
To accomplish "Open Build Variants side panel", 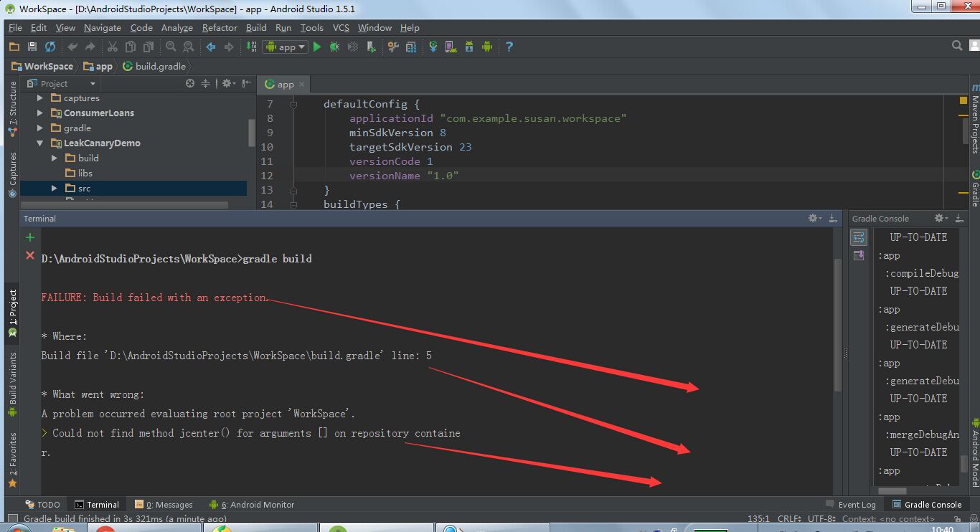I will 12,385.
